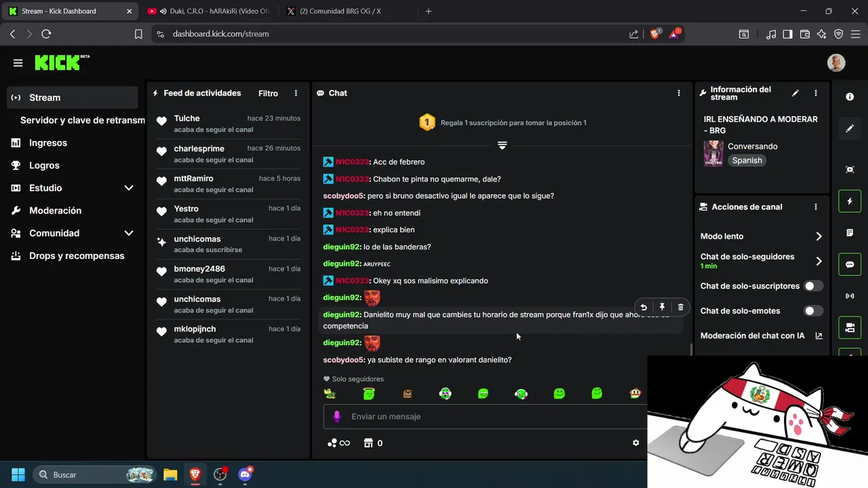The width and height of the screenshot is (868, 488).
Task: Delete the hovered dieguin92 chat message
Action: point(681,307)
